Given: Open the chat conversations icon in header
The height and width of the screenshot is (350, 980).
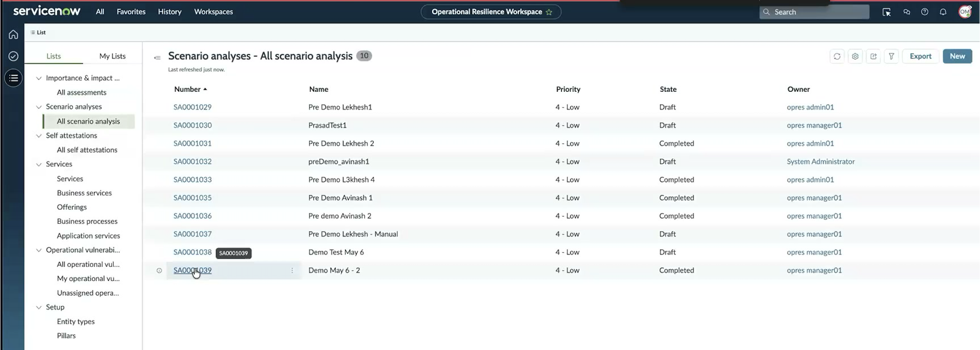Looking at the screenshot, I should click(907, 12).
